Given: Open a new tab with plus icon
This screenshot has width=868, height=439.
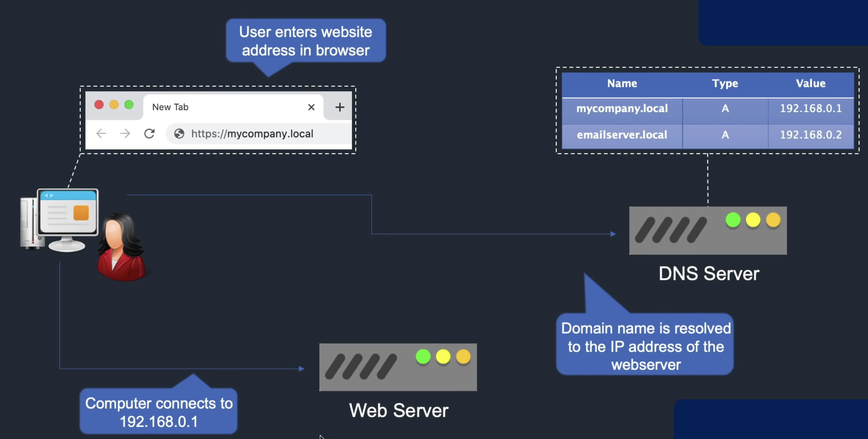Looking at the screenshot, I should coord(340,107).
